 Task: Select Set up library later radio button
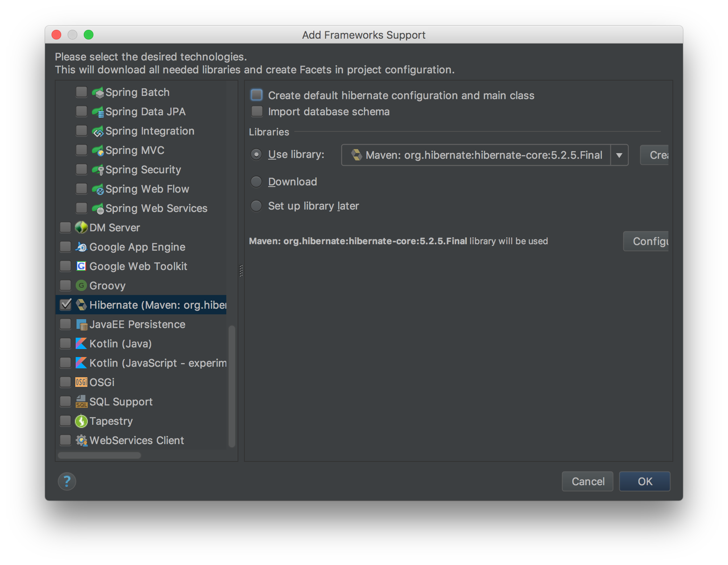(256, 206)
